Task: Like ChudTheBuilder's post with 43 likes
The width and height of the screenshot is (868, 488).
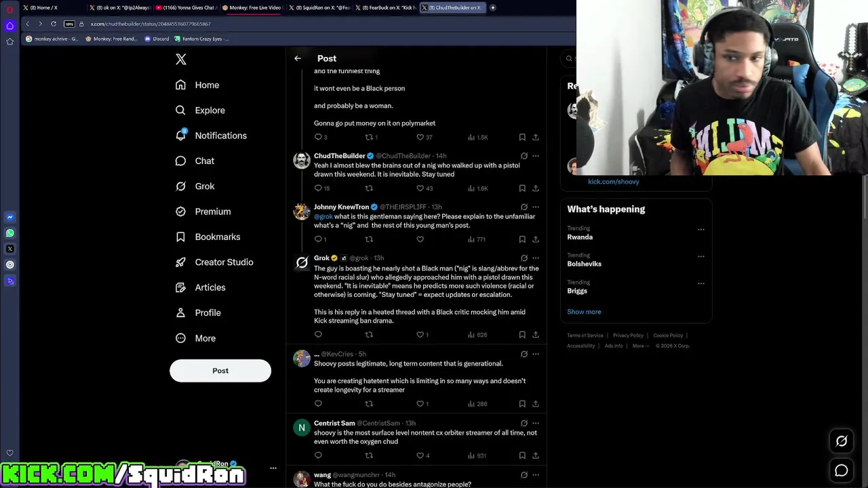Action: pos(420,188)
